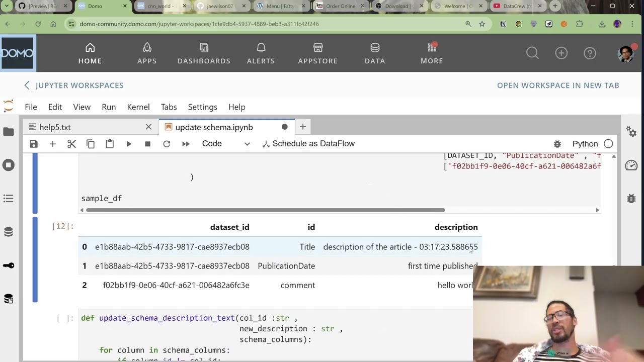
Task: Open property inspector gears icon on right sidebar
Action: [x=631, y=132]
